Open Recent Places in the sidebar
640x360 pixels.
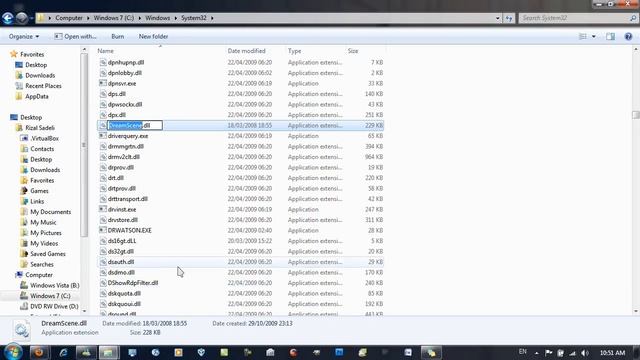pos(43,86)
